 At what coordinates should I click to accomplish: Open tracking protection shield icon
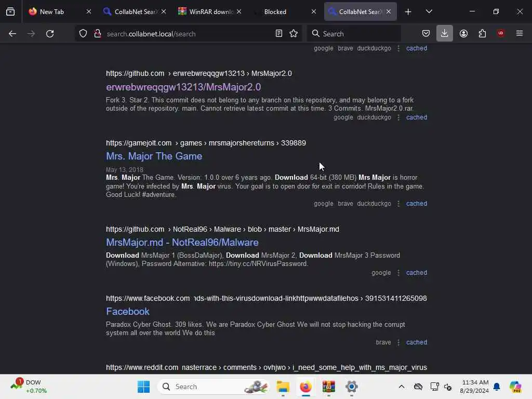coord(83,34)
